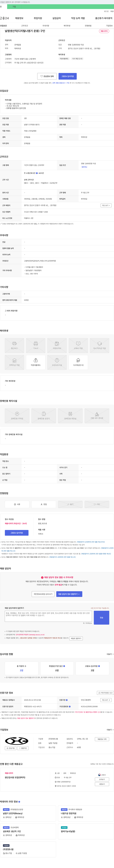Open 섬유제조 생산직 구인 recommended job
This screenshot has height=868, width=114.
pos(28,831)
